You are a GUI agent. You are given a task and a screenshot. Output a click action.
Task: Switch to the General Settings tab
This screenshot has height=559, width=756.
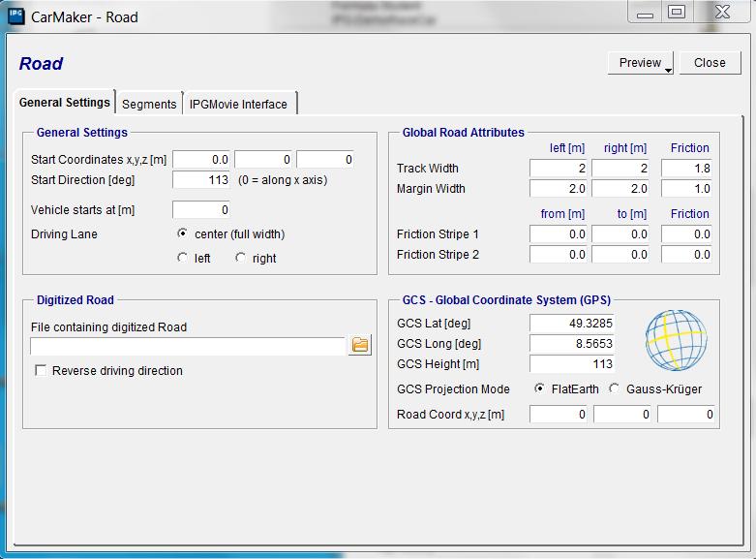[x=65, y=103]
